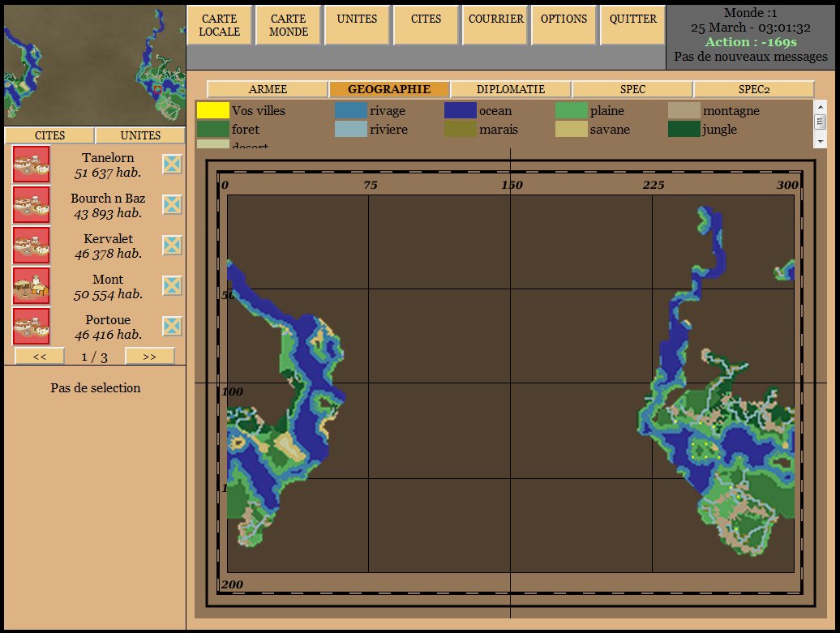
Task: Click the legend scrollbar thumb
Action: (821, 122)
